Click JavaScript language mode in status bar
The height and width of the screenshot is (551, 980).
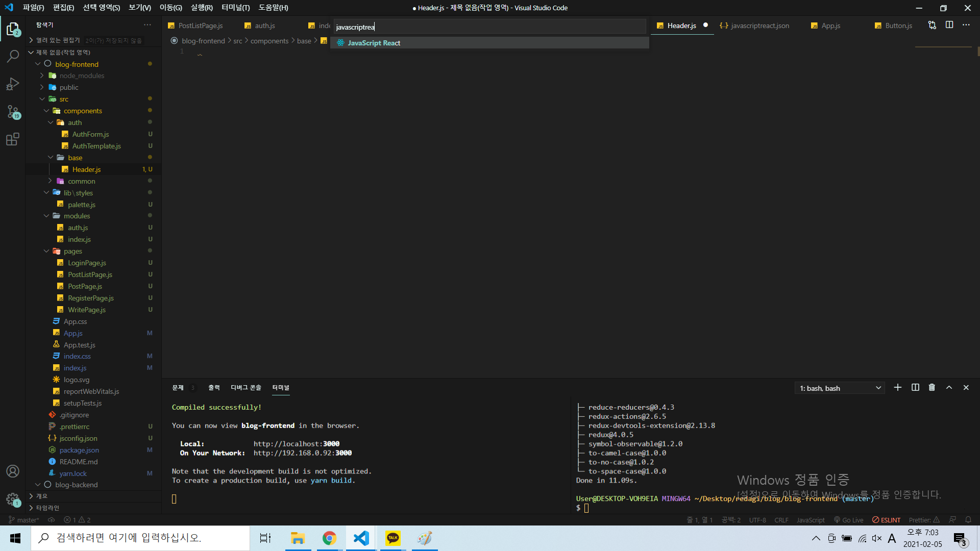pos(810,520)
